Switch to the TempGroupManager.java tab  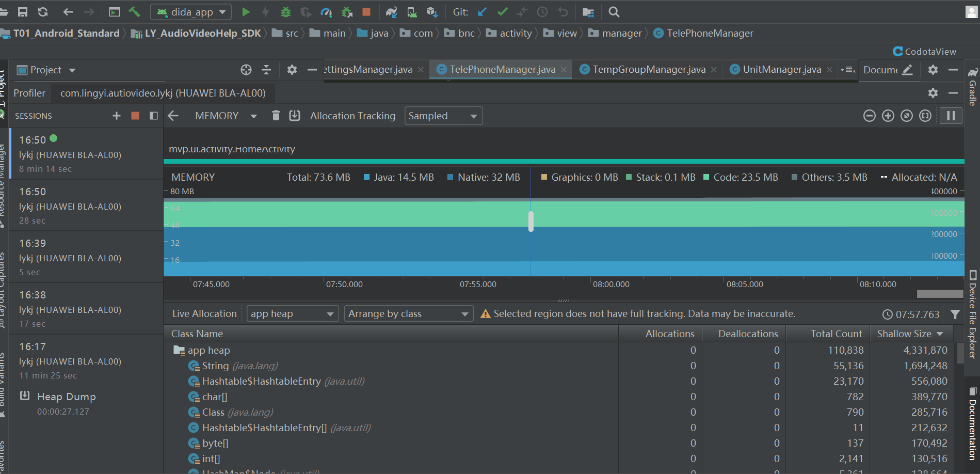tap(649, 70)
